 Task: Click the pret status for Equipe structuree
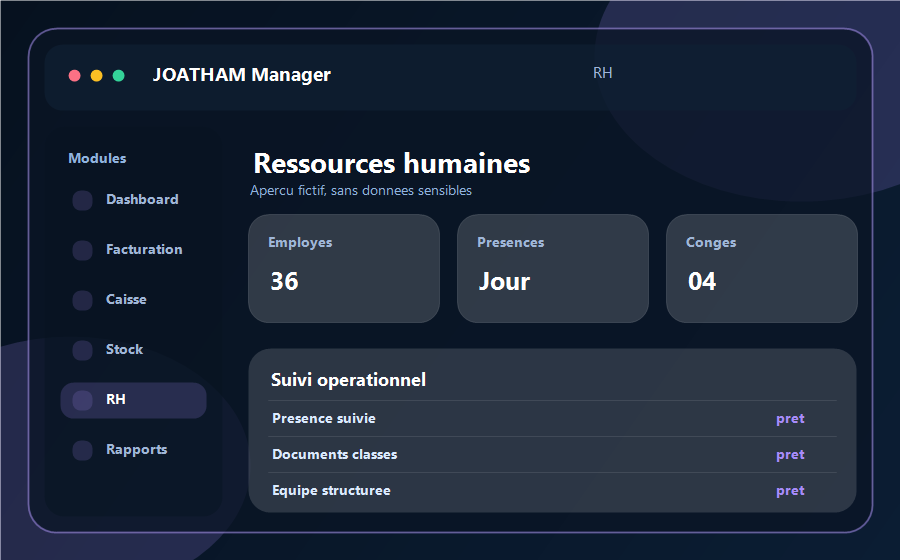790,491
